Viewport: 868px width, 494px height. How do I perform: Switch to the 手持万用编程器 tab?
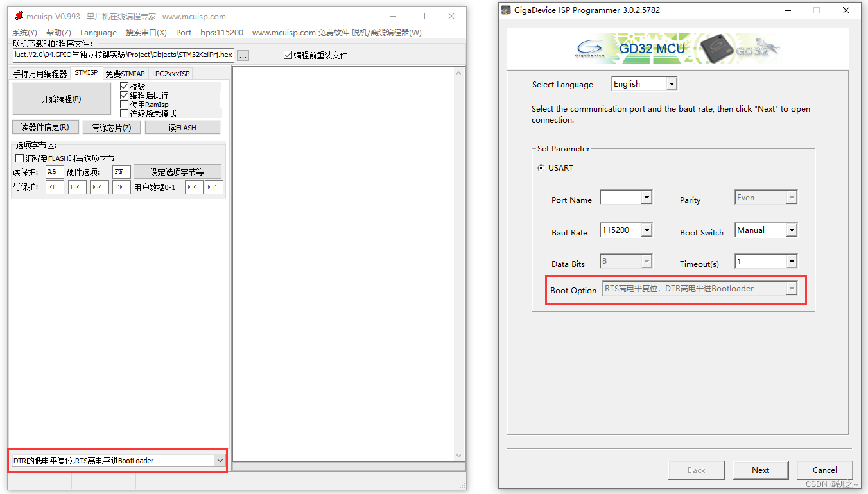click(40, 74)
